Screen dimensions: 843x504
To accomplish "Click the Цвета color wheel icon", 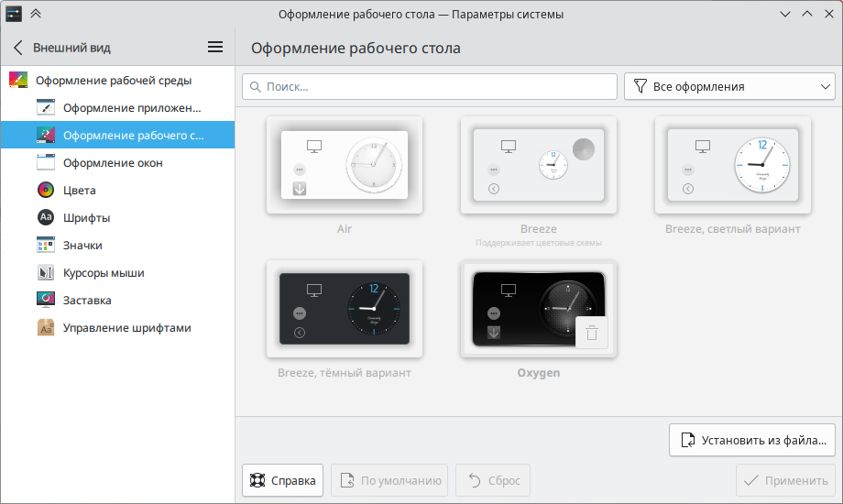I will pos(46,190).
